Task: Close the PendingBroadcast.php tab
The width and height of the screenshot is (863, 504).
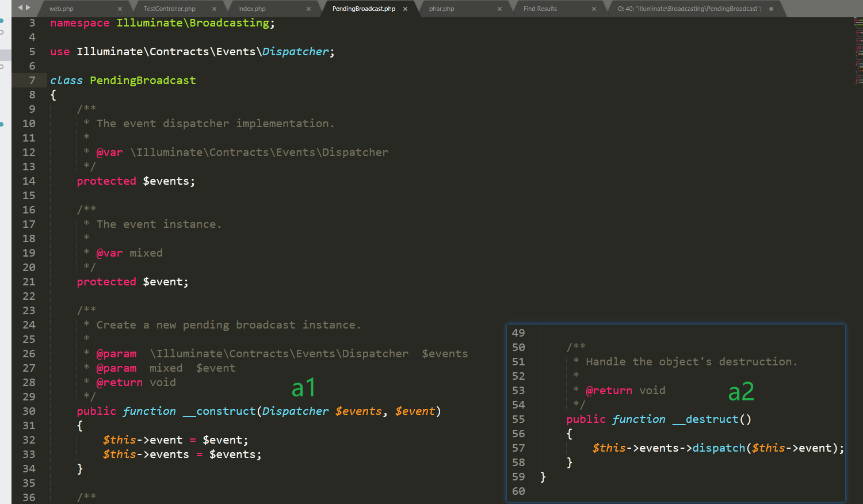Action: (405, 9)
